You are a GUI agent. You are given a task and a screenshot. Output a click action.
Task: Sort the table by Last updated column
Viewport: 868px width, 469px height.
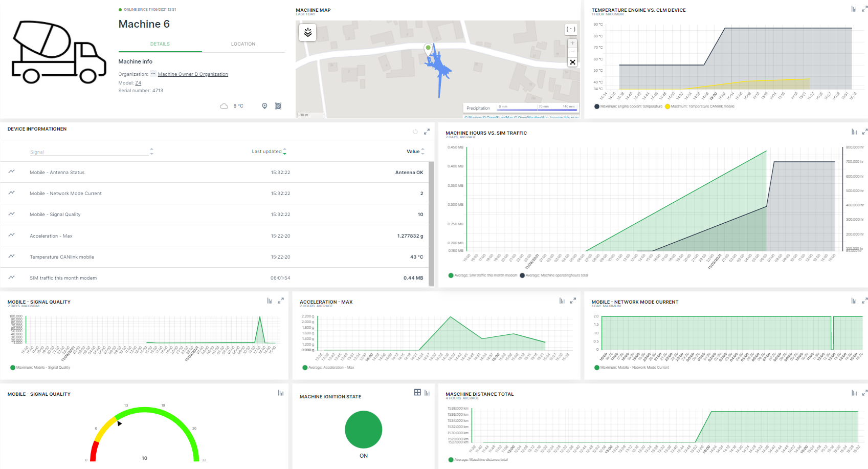[x=284, y=150]
